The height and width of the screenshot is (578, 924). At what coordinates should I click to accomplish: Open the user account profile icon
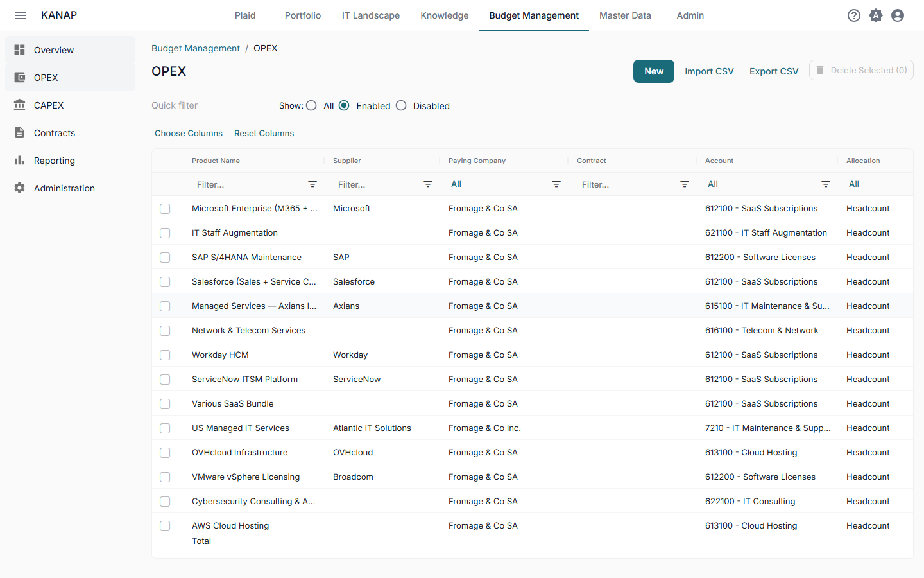898,15
